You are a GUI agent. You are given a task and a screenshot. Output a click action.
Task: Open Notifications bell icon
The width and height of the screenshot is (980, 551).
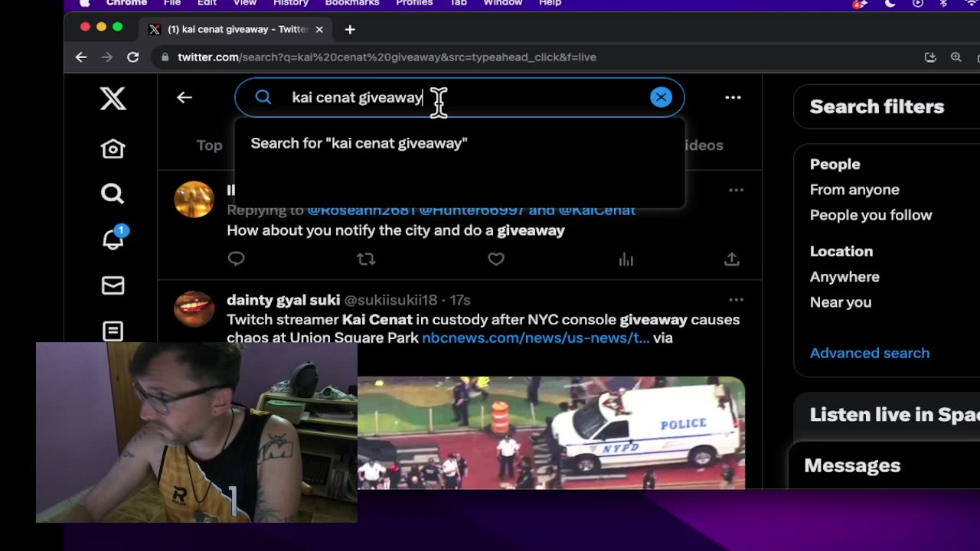(x=113, y=238)
